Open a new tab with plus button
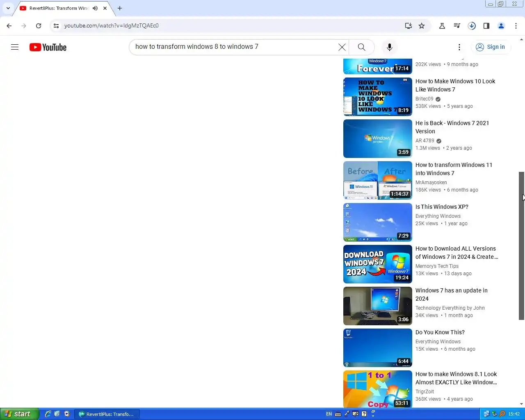Image resolution: width=525 pixels, height=420 pixels. click(x=120, y=8)
